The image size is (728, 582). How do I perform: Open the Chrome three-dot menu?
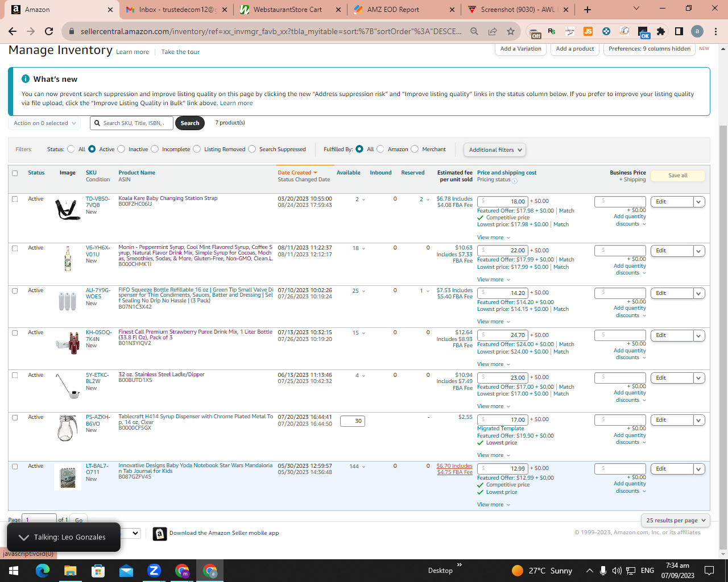[x=715, y=31]
